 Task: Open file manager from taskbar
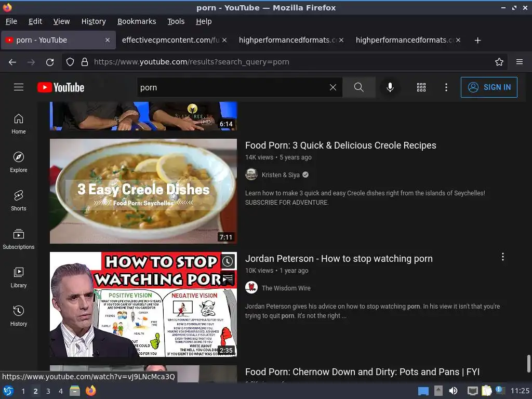[75, 391]
